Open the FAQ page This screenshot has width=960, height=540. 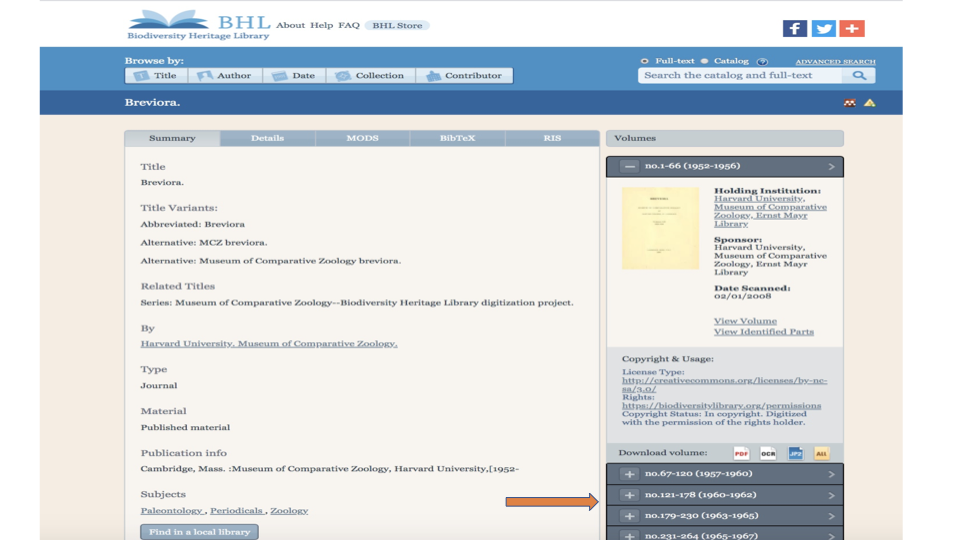pos(349,25)
